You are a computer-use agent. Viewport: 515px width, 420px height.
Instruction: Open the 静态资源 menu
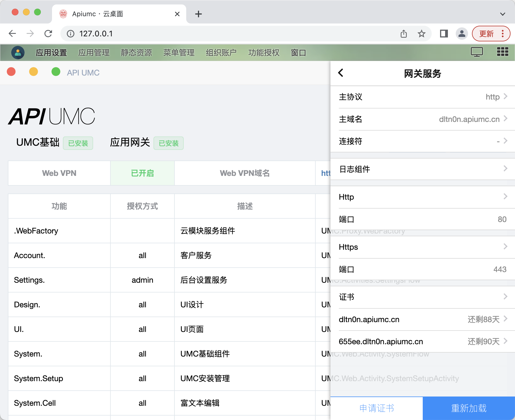[x=136, y=53]
